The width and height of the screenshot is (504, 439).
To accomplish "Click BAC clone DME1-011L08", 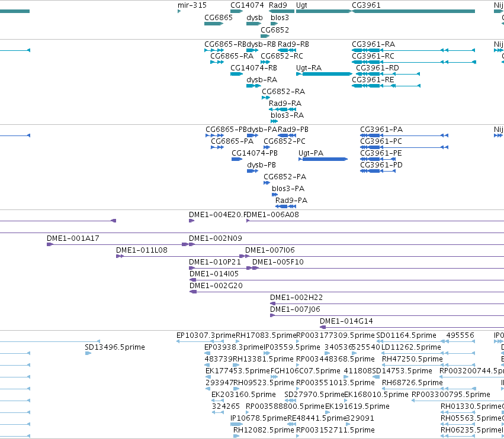I will click(181, 256).
